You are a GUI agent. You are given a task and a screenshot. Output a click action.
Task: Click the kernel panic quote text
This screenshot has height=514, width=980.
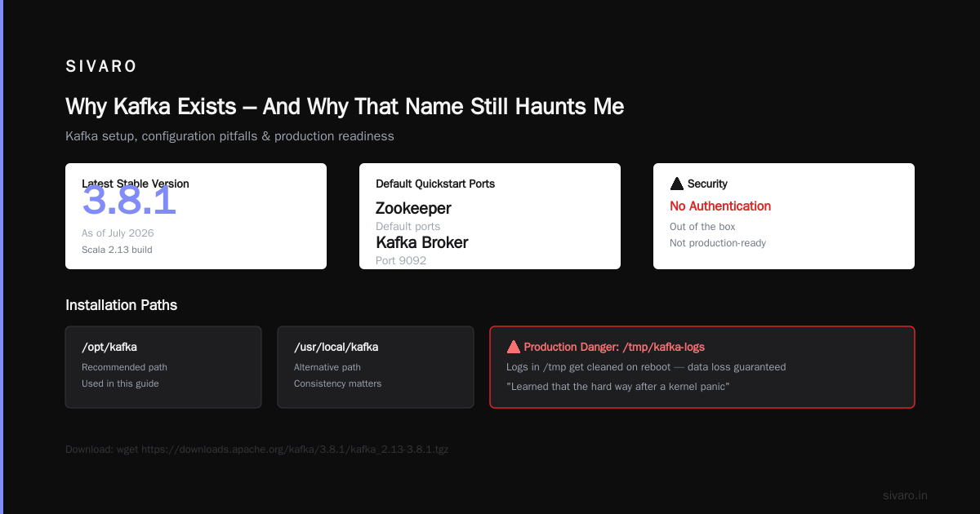(617, 386)
